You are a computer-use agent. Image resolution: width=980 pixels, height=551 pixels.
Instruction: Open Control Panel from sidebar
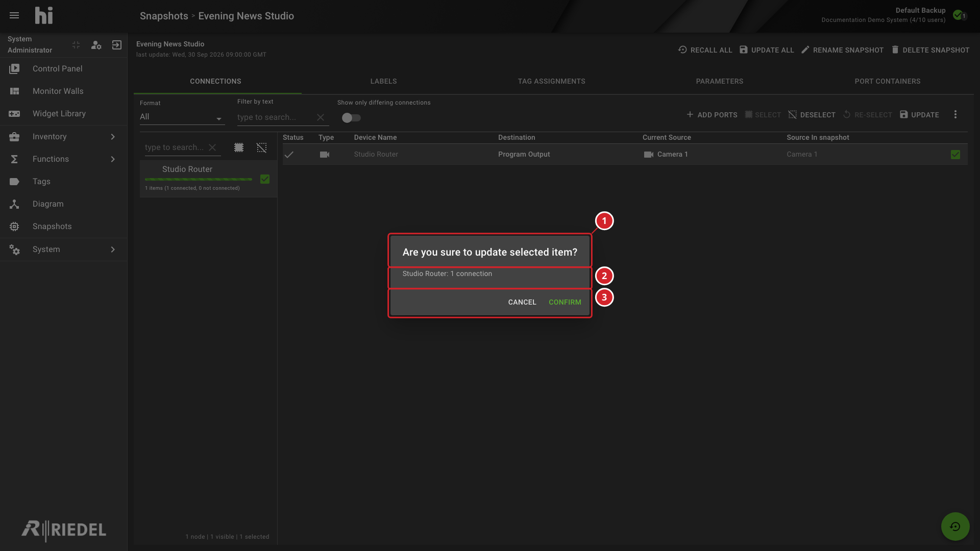tap(64, 68)
